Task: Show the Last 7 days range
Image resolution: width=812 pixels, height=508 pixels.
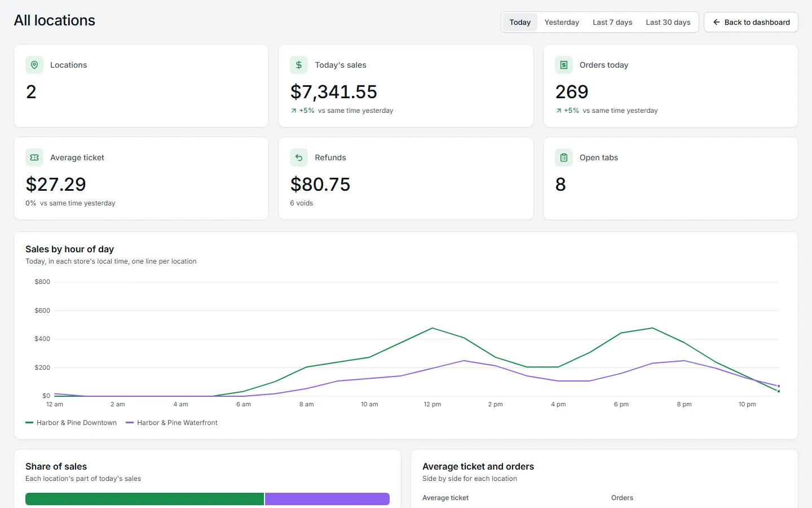Action: point(612,22)
